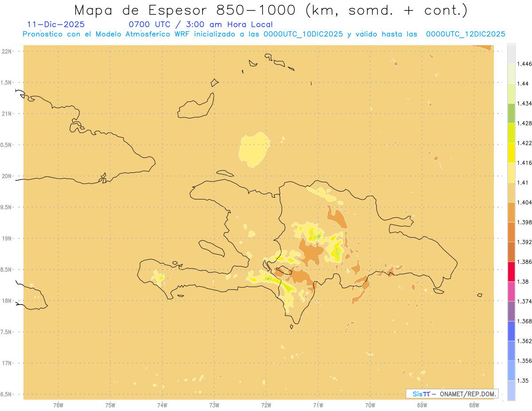This screenshot has height=411, width=532.
Task: Click the legend value '1.356'
Action: pyautogui.click(x=524, y=361)
